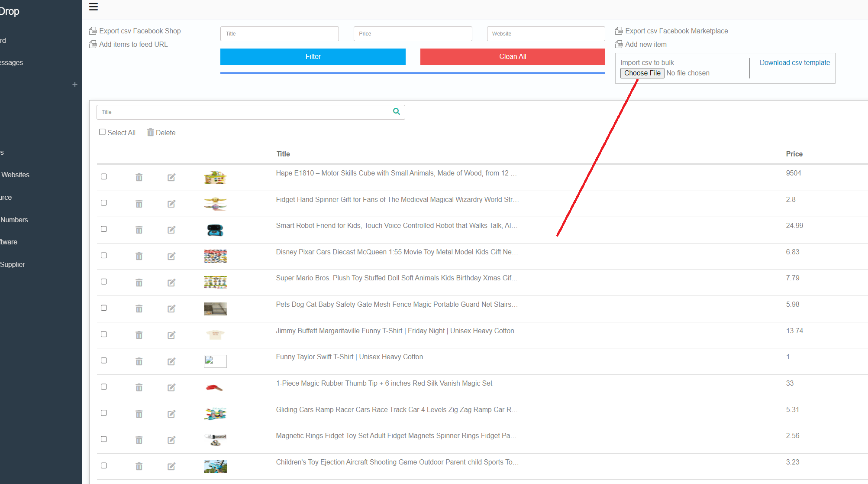Open Supplier in the sidebar
The height and width of the screenshot is (484, 868).
(x=13, y=264)
